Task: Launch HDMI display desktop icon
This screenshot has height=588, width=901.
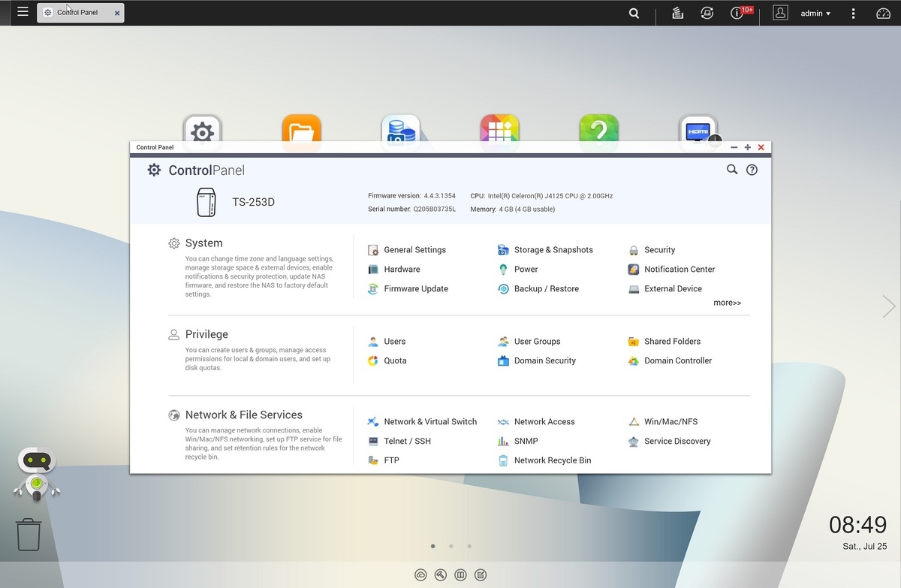Action: tap(698, 128)
